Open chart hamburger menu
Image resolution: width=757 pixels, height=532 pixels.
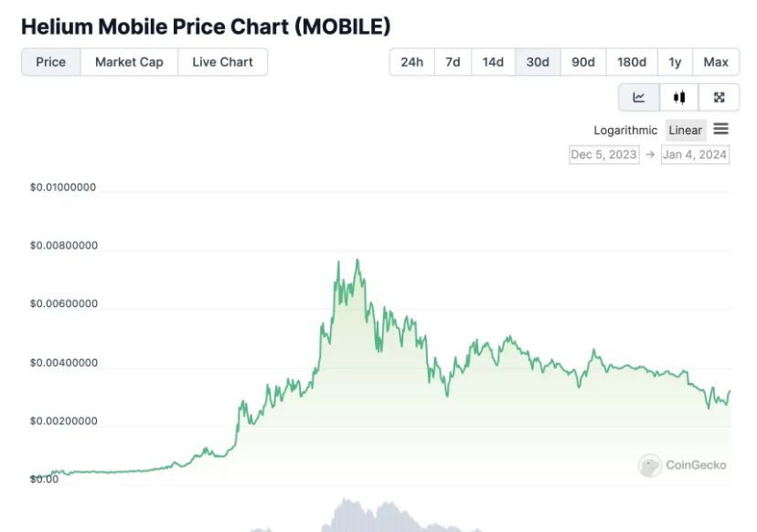721,130
